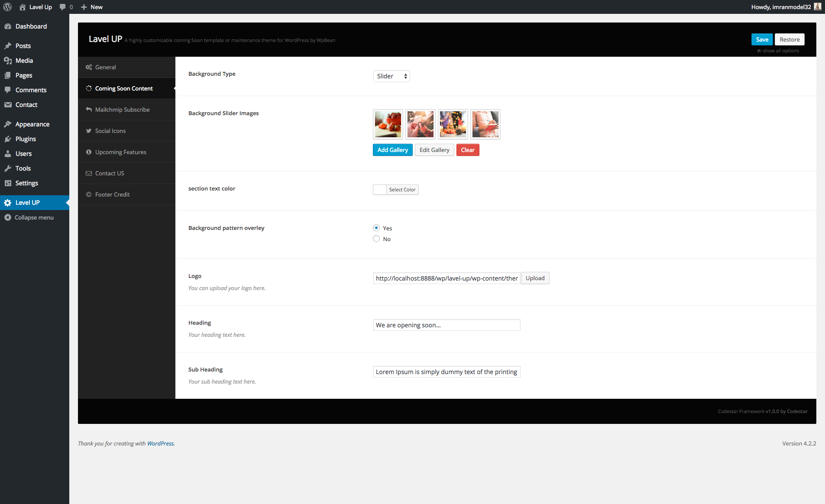Clear the slider gallery images
This screenshot has width=825, height=504.
tap(468, 150)
